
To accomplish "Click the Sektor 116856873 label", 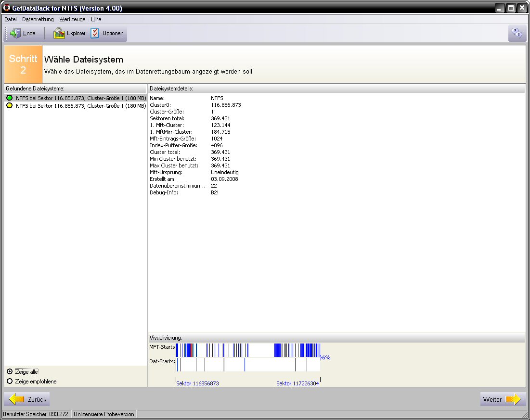I will 197,383.
